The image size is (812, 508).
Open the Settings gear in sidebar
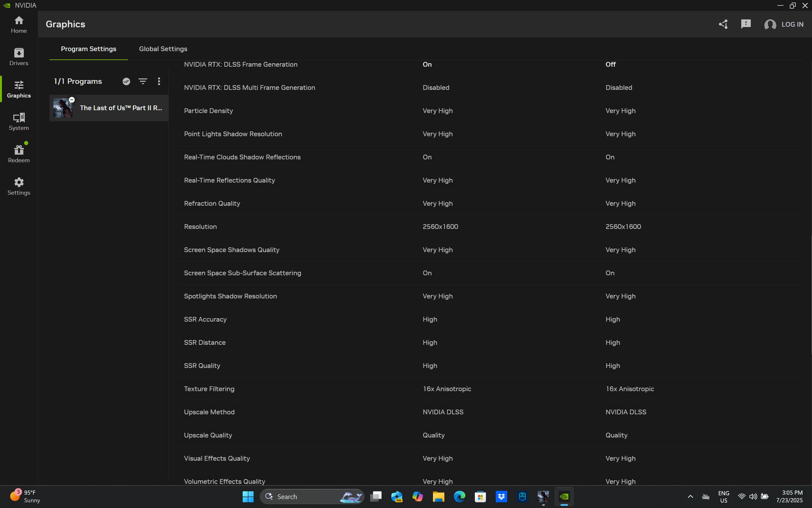pyautogui.click(x=19, y=186)
